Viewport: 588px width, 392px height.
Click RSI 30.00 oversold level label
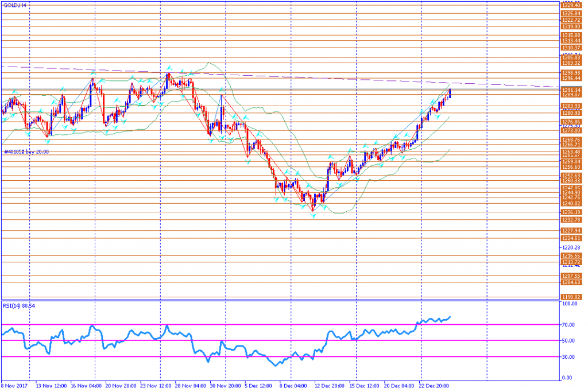click(x=570, y=356)
